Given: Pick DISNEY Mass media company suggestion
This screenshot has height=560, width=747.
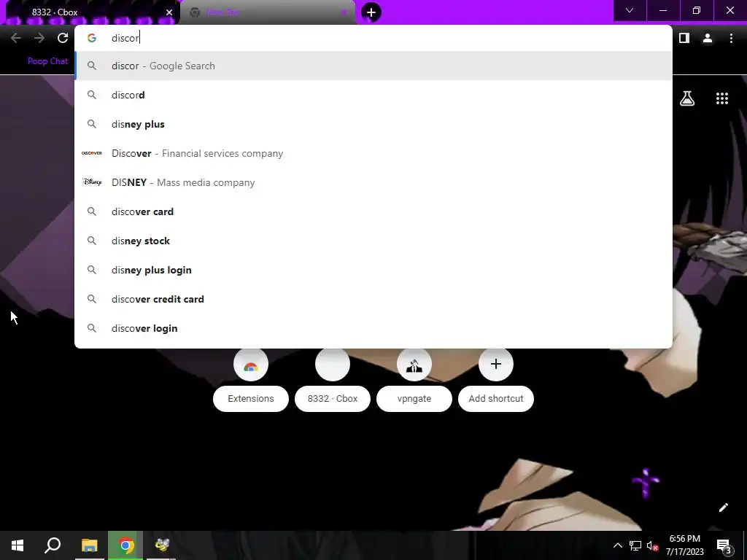Looking at the screenshot, I should coord(373,182).
